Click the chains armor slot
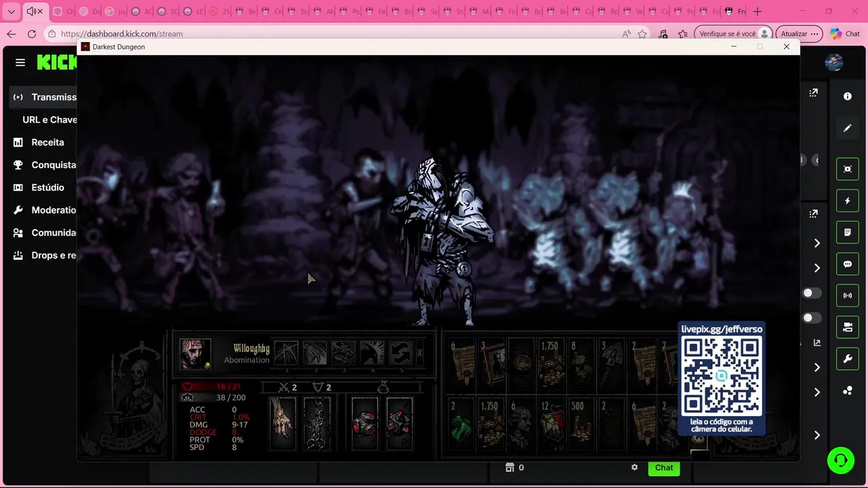The width and height of the screenshot is (868, 488). (317, 423)
